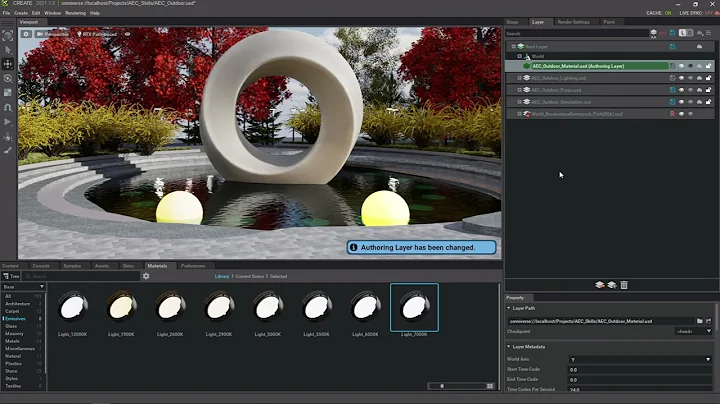Click insert sublayer icon below layer list
720x404 pixels.
(600, 285)
